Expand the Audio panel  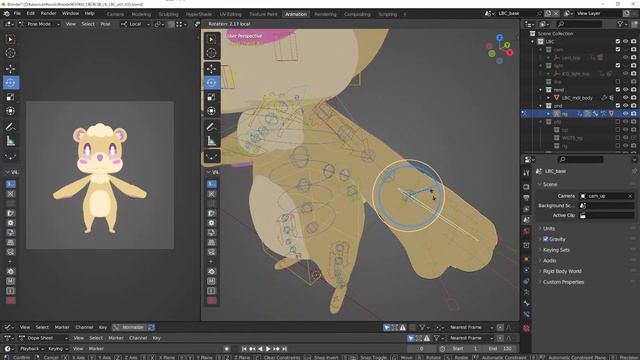(x=549, y=260)
